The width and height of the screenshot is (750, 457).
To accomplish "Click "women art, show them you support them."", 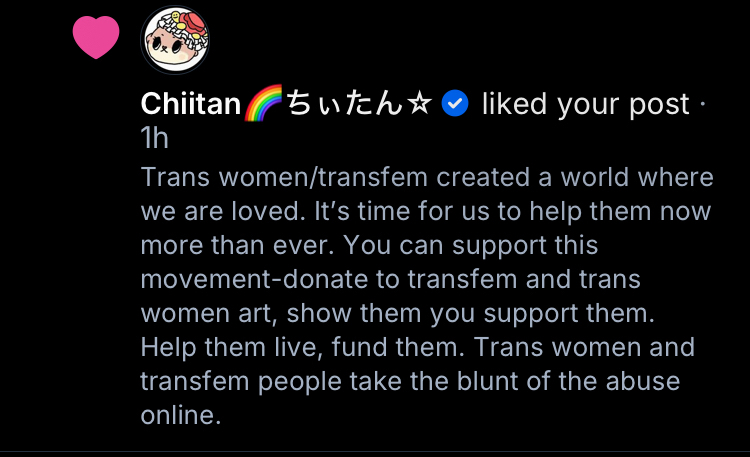I will point(397,314).
